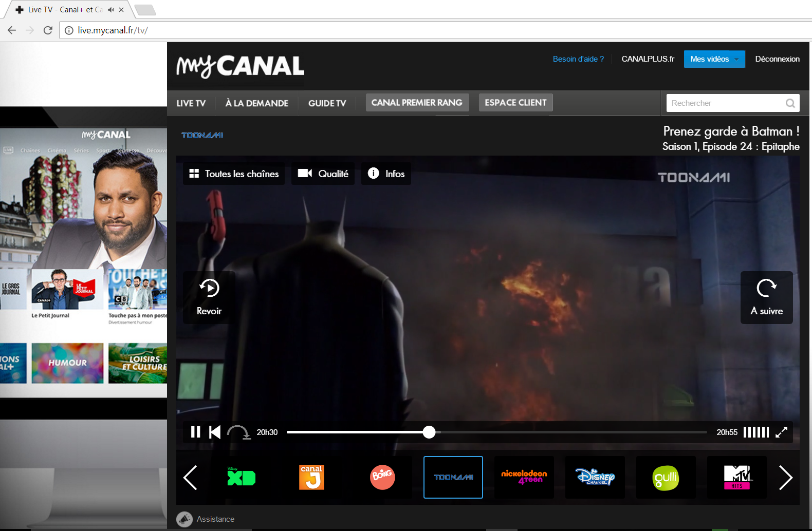
Task: Click the playback progress slider handle
Action: (x=429, y=432)
